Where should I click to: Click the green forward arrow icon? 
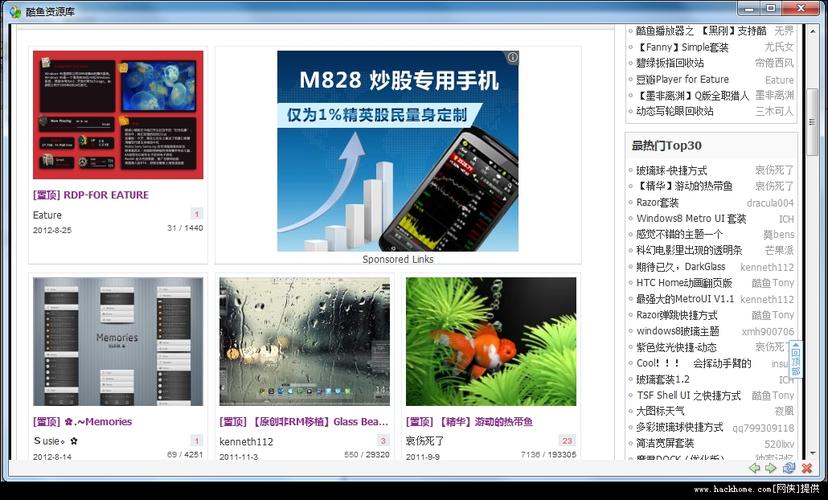[x=771, y=468]
